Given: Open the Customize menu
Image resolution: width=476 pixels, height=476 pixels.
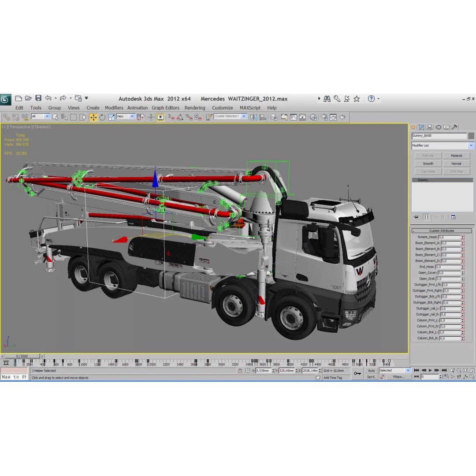Looking at the screenshot, I should [x=222, y=108].
